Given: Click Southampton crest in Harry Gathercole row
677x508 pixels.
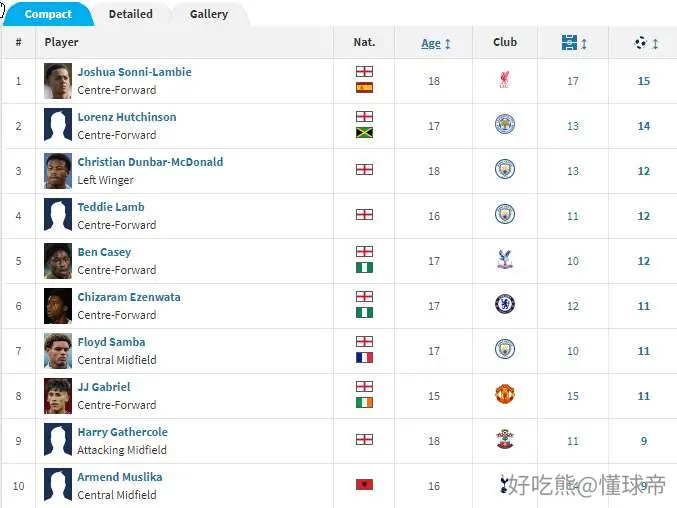Looking at the screenshot, I should 505,439.
